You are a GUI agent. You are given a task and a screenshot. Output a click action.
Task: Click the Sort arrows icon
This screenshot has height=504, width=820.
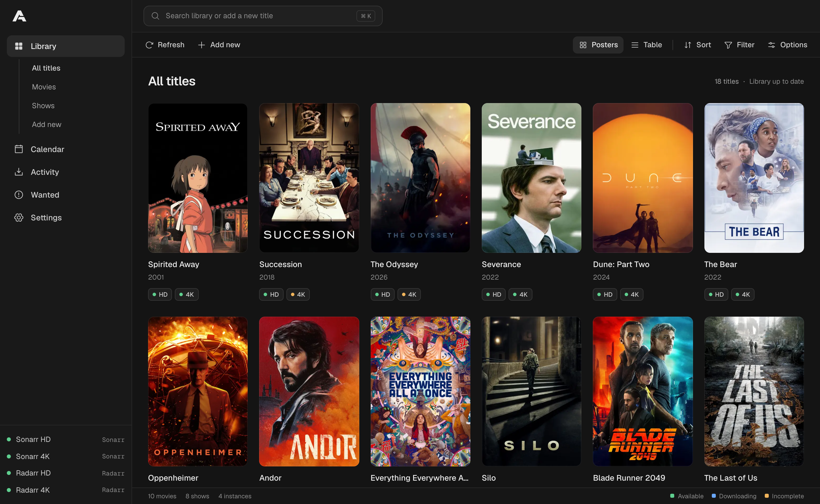(x=688, y=45)
